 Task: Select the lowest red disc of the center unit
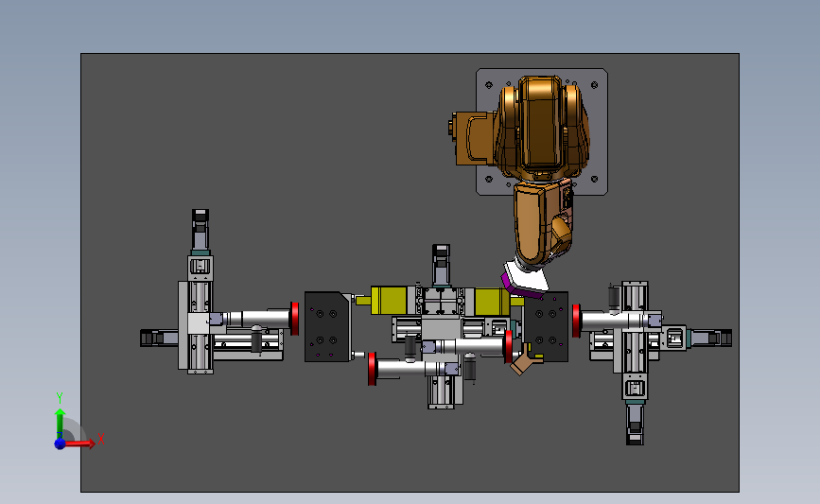[x=372, y=369]
